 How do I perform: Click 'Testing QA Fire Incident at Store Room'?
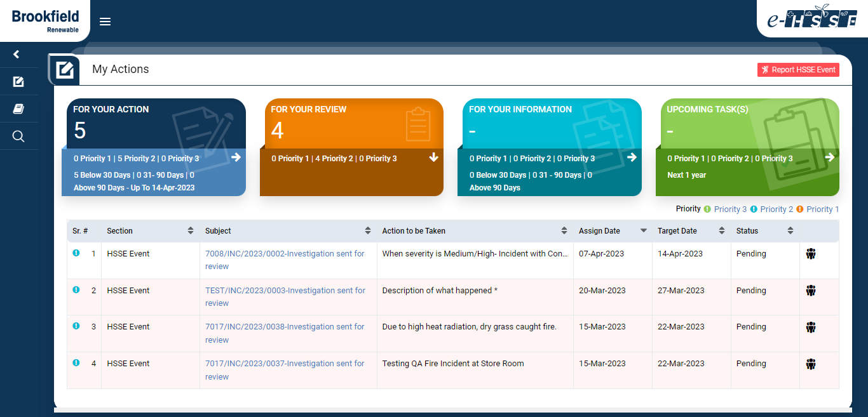click(453, 364)
